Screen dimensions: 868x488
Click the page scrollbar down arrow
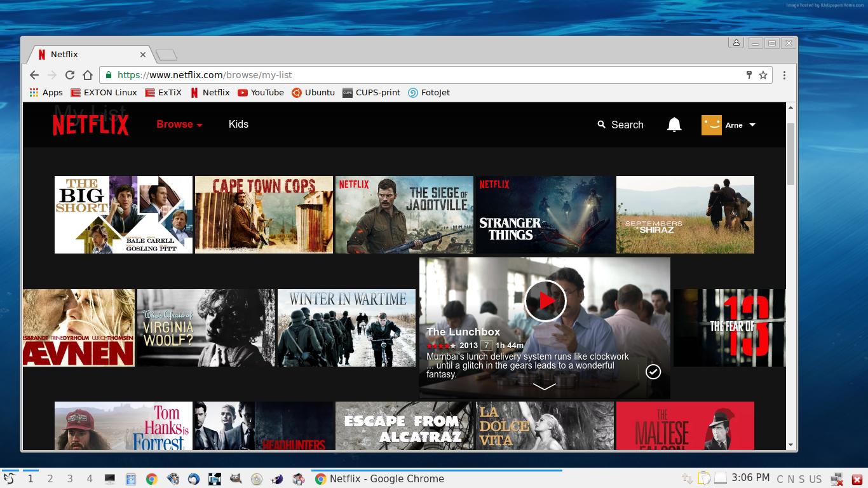(x=791, y=445)
